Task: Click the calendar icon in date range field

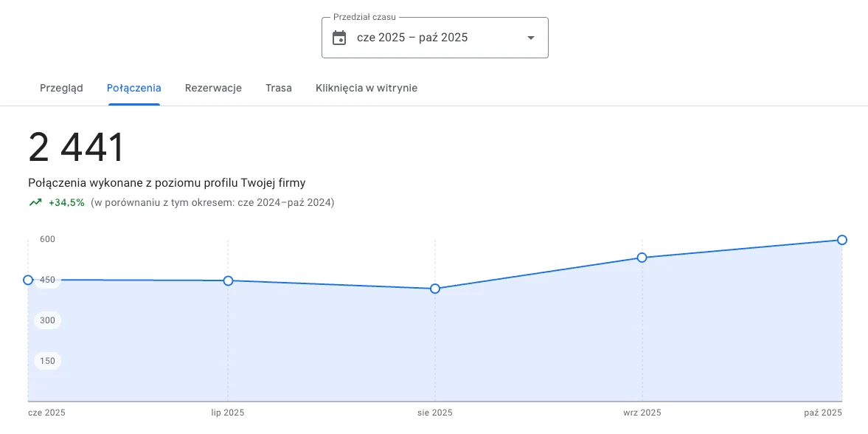Action: [x=339, y=38]
